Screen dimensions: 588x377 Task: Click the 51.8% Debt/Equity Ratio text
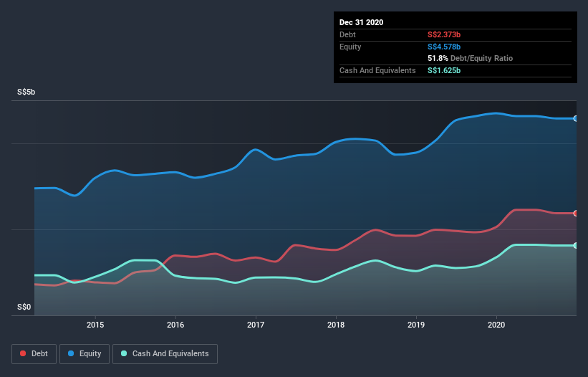pos(471,58)
